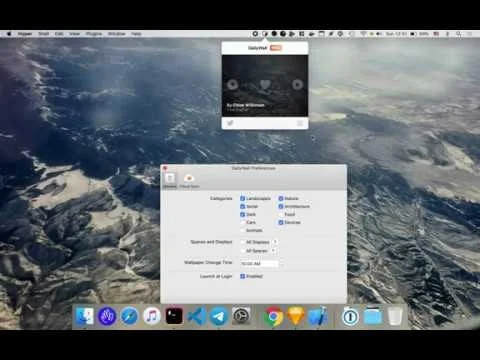Open the All Displays dropdown
This screenshot has height=360, width=480.
tap(259, 242)
